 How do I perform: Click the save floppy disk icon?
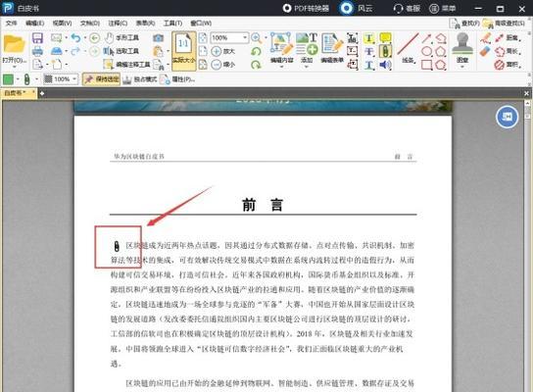tap(37, 38)
